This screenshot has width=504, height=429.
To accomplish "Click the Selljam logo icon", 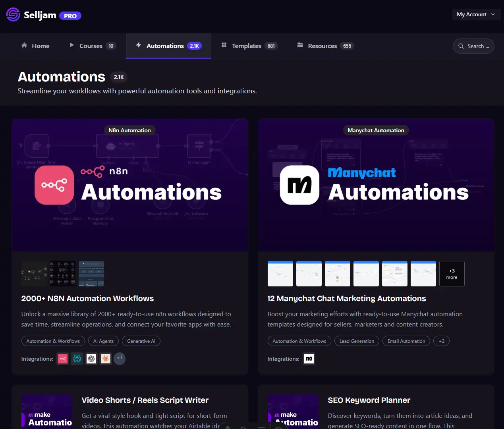I will (13, 15).
